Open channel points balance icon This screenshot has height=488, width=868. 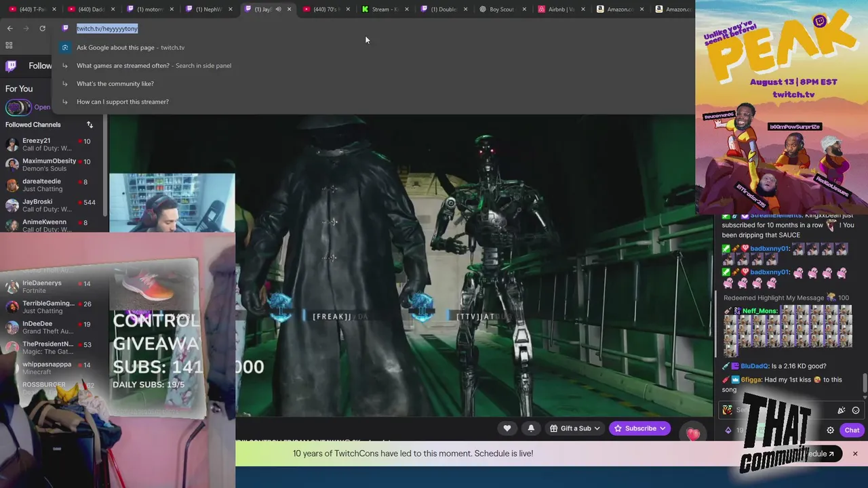coord(728,430)
